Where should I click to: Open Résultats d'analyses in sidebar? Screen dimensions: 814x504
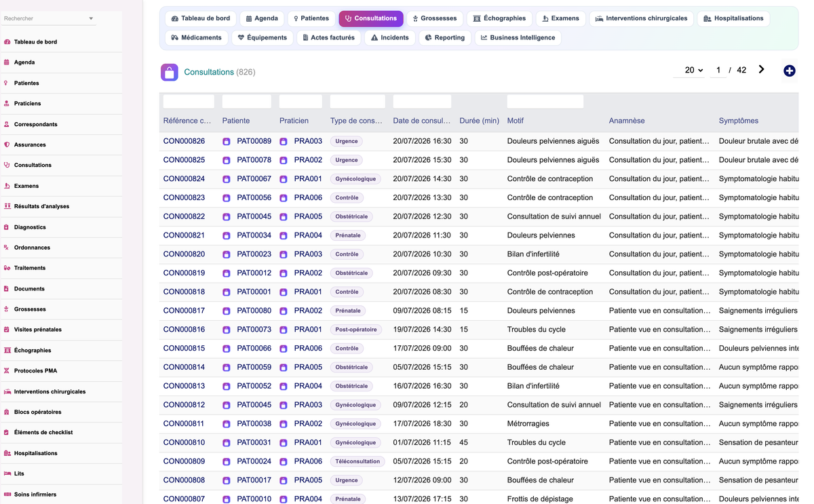click(41, 206)
